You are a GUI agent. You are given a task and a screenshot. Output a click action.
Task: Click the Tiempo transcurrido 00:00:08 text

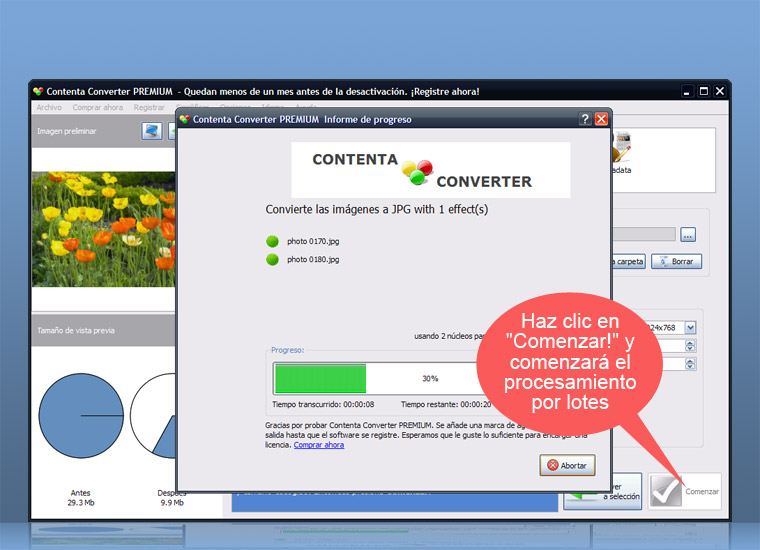coord(323,404)
